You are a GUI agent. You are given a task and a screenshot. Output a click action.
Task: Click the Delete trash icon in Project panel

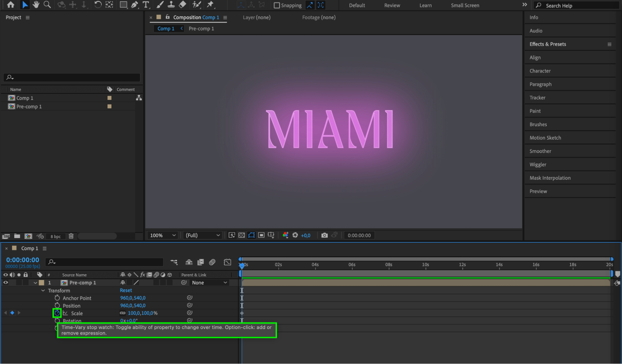tap(71, 236)
